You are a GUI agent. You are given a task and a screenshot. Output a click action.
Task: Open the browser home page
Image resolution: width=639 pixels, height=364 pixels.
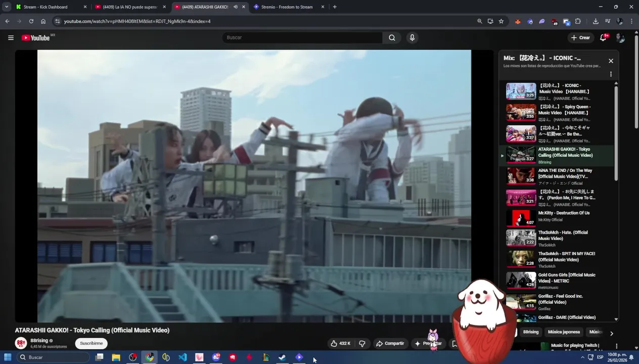point(43,21)
